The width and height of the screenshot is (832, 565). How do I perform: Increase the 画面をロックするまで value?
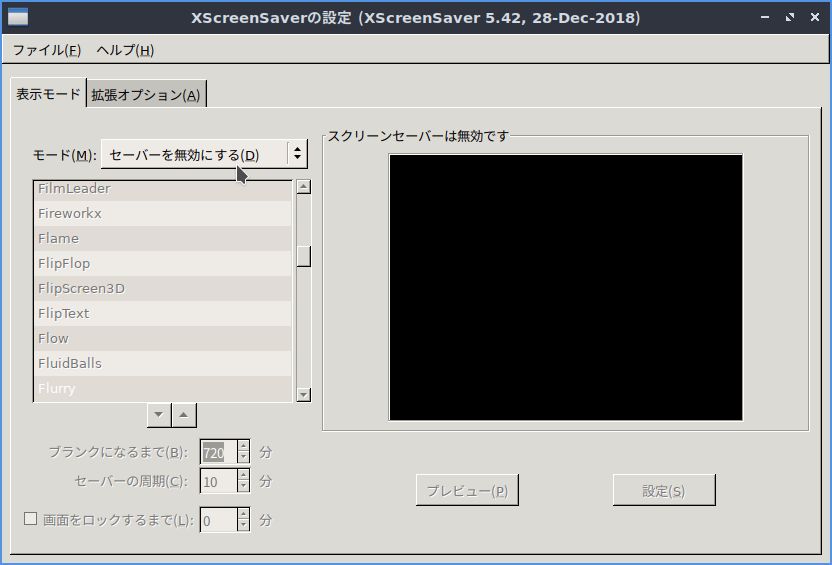[x=244, y=514]
